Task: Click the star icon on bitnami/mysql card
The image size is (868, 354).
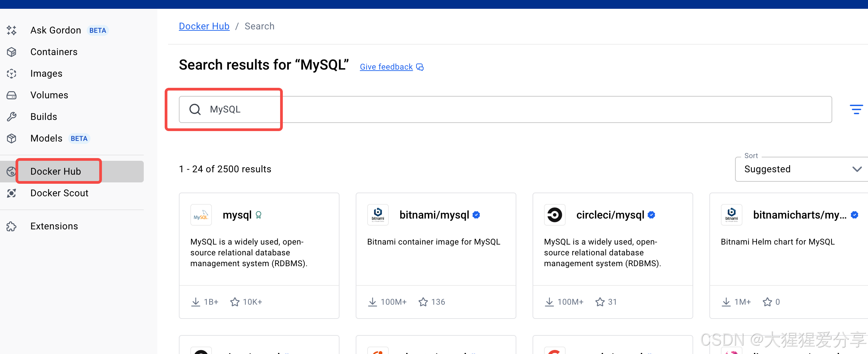Action: 423,302
